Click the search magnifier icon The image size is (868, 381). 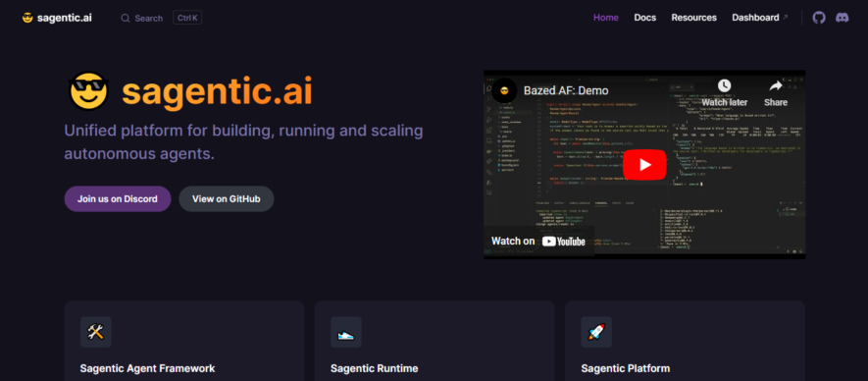click(126, 18)
